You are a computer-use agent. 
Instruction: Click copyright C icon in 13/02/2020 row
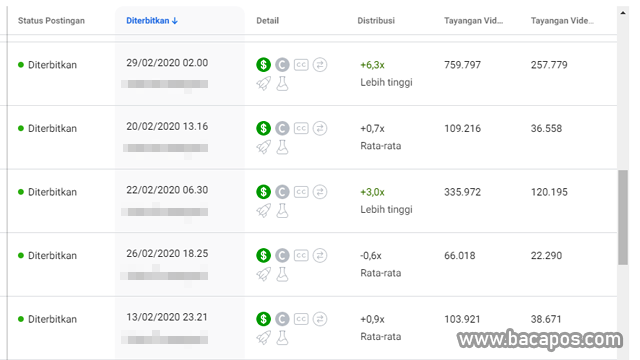coord(282,319)
